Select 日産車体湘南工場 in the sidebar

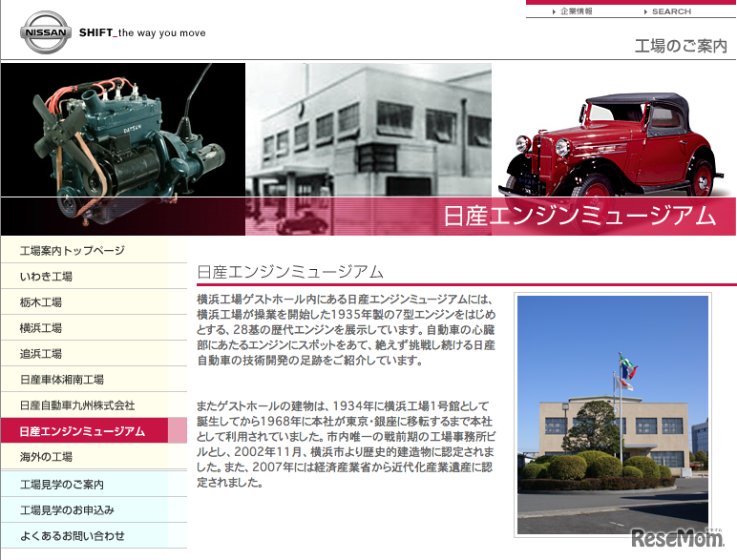tap(94, 379)
